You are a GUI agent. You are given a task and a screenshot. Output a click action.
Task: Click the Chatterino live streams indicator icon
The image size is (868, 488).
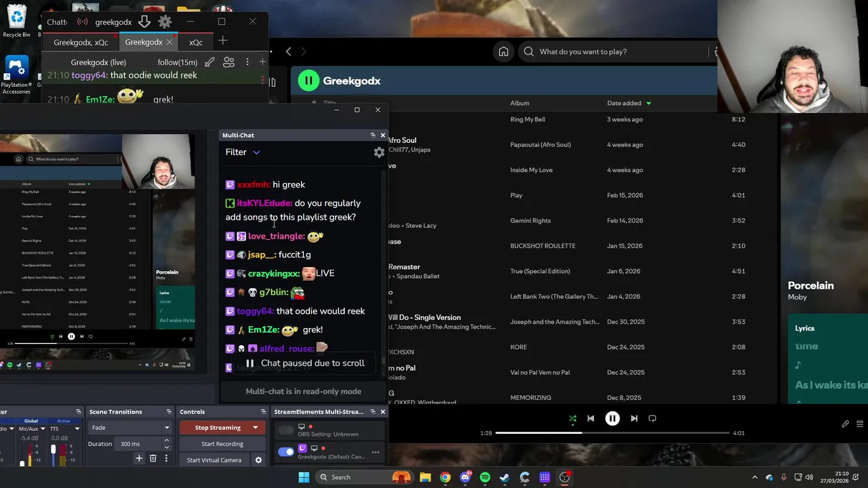click(x=83, y=22)
